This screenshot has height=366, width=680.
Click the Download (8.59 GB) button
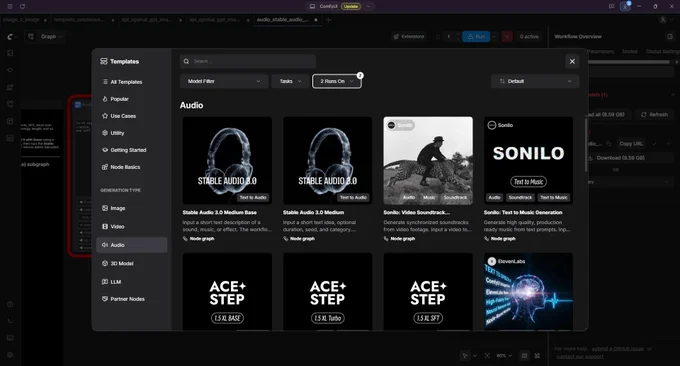point(620,158)
